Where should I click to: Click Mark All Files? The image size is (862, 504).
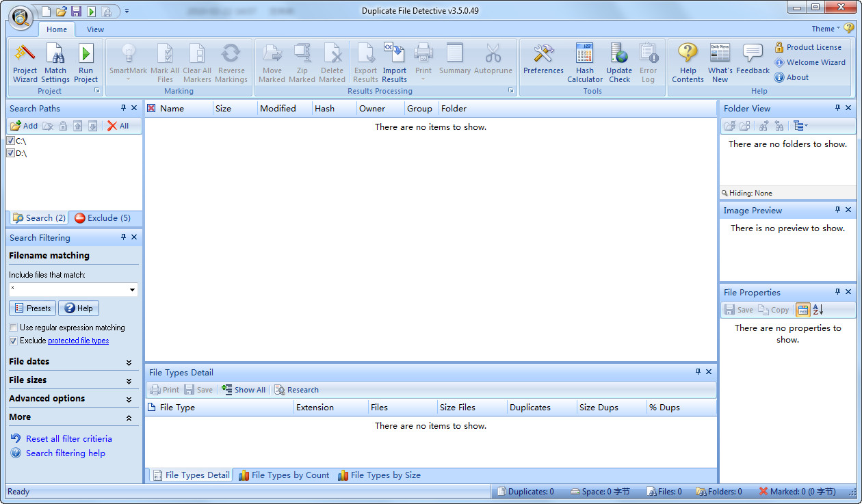coord(165,63)
